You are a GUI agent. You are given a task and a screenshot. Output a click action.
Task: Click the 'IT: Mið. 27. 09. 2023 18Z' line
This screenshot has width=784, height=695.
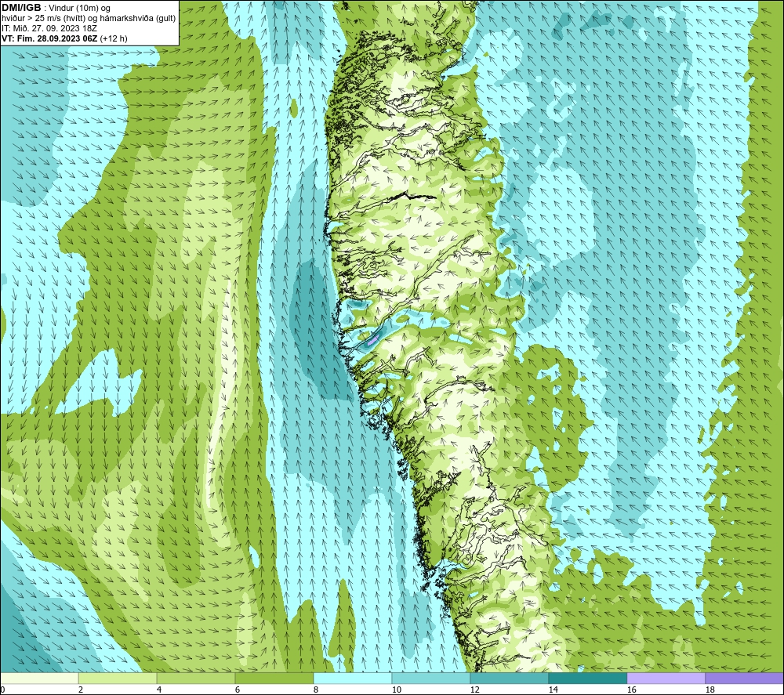point(49,28)
